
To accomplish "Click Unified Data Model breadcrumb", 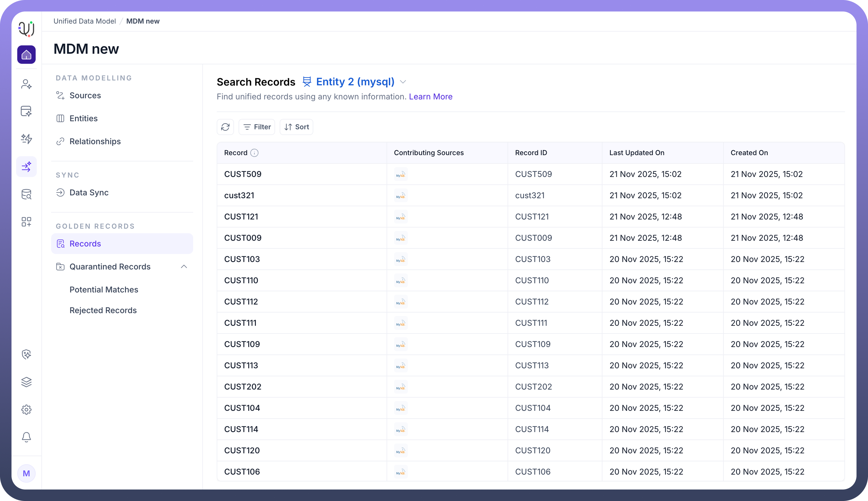I will pos(85,21).
